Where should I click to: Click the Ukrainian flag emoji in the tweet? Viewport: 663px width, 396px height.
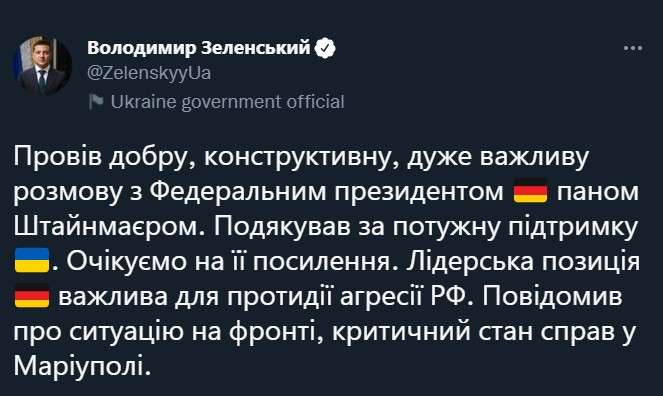(x=32, y=260)
